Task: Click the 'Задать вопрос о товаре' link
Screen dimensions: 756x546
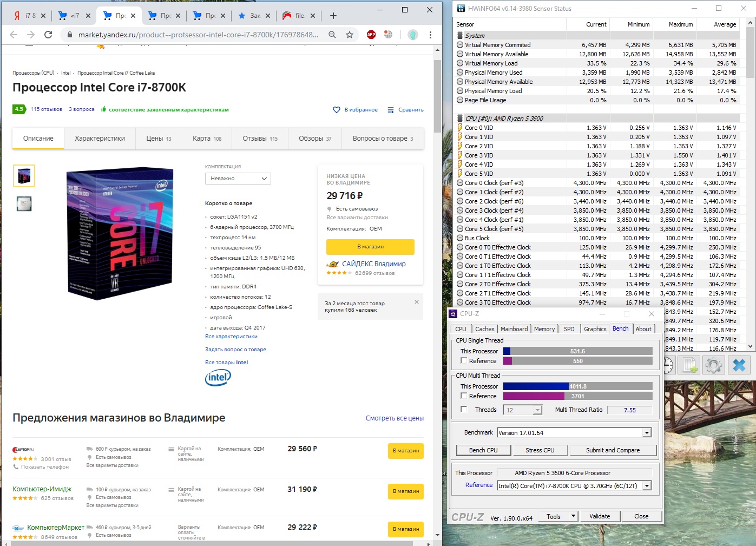Action: pos(235,350)
